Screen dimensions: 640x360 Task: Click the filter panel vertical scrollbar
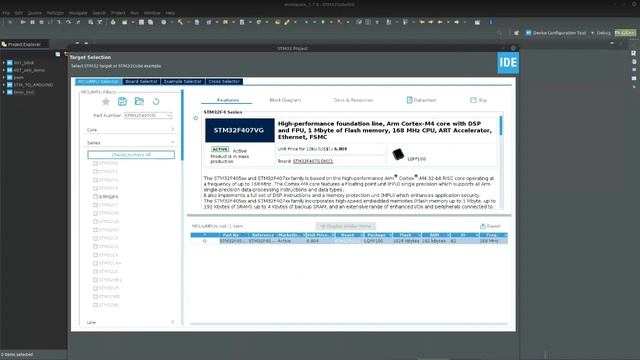click(x=182, y=125)
